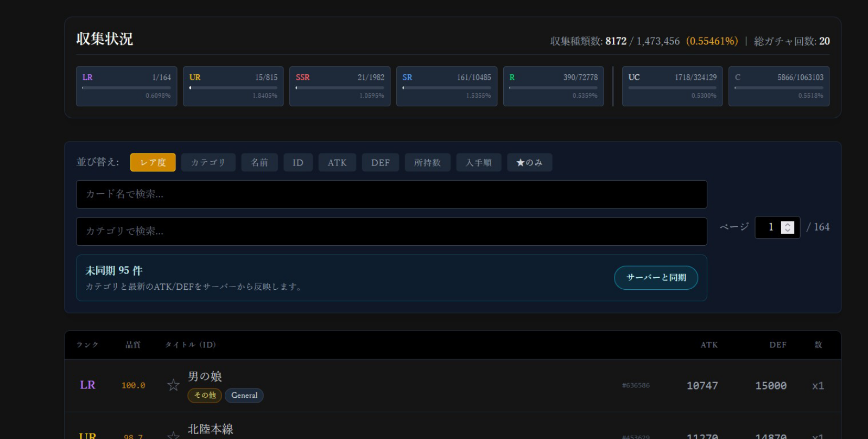
Task: Select the SSR rarity progress card
Action: point(339,86)
